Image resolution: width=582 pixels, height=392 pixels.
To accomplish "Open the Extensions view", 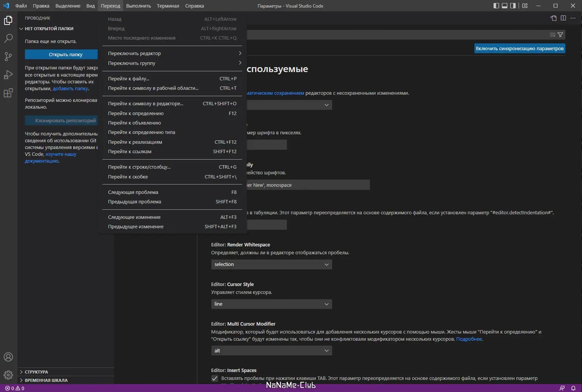I will pos(8,93).
